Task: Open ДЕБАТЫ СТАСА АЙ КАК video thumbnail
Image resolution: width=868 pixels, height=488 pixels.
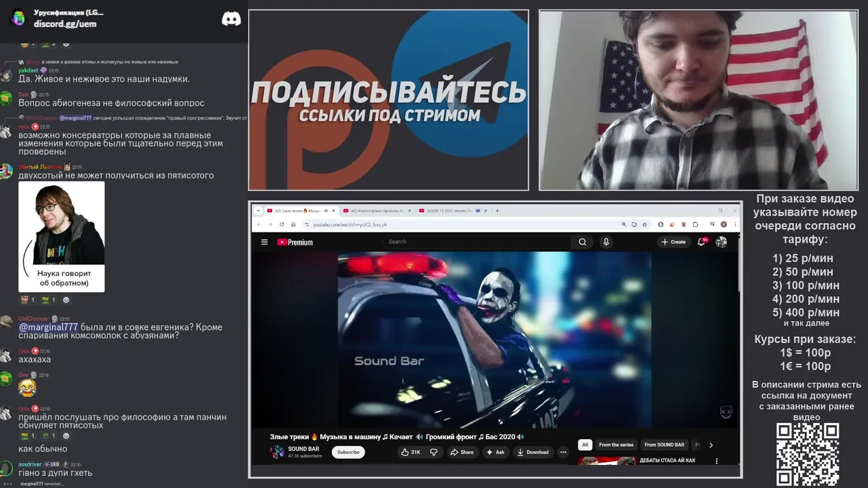Action: 607,462
